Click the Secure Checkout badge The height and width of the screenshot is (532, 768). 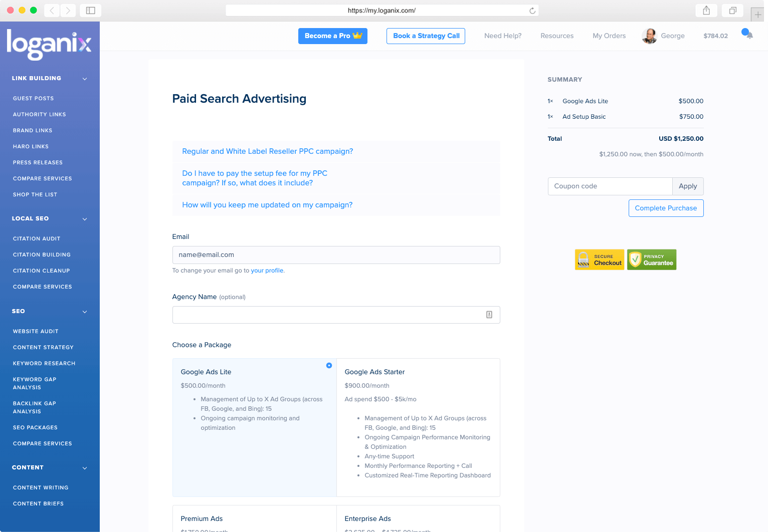600,259
